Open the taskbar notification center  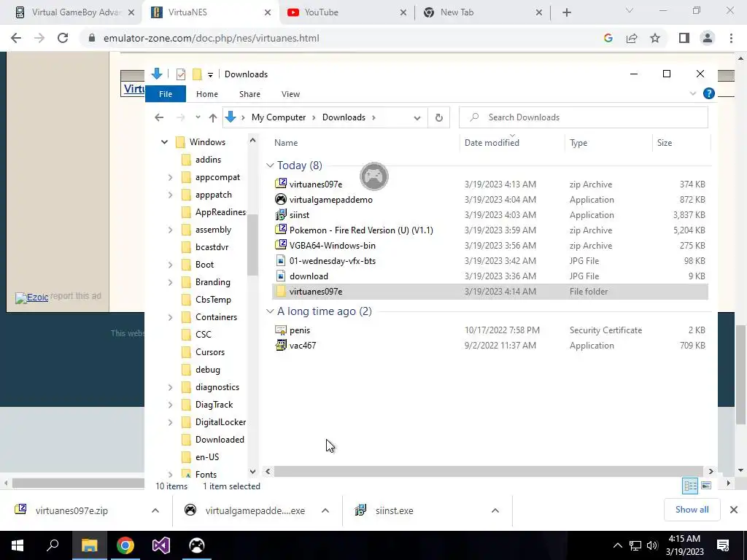pos(723,545)
